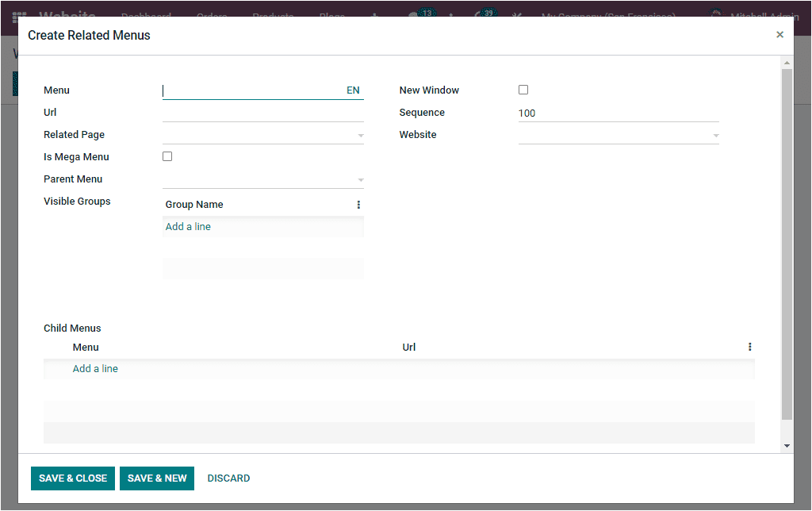Expand the Parent Menu dropdown
Image resolution: width=812 pixels, height=511 pixels.
point(361,179)
